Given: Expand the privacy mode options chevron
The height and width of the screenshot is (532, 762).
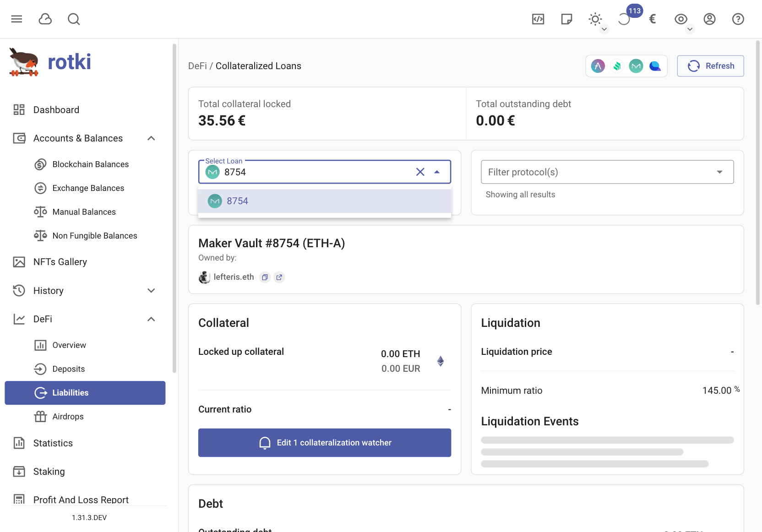Looking at the screenshot, I should (x=690, y=29).
